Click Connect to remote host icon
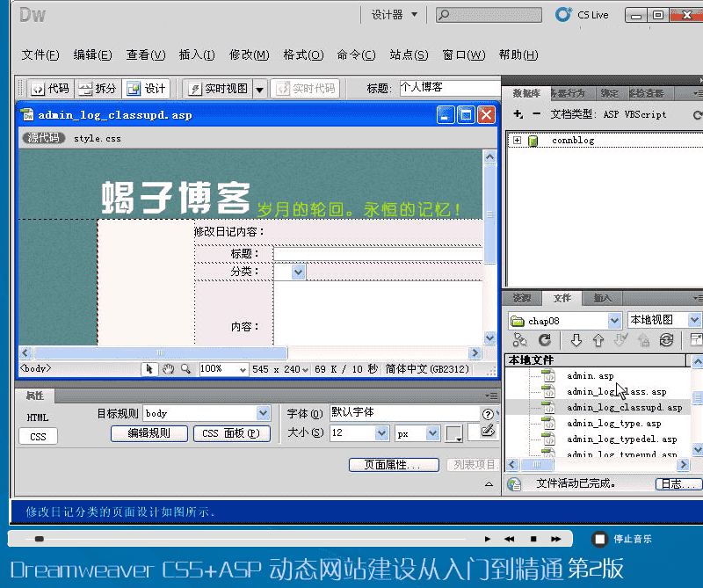This screenshot has width=703, height=588. pyautogui.click(x=519, y=340)
